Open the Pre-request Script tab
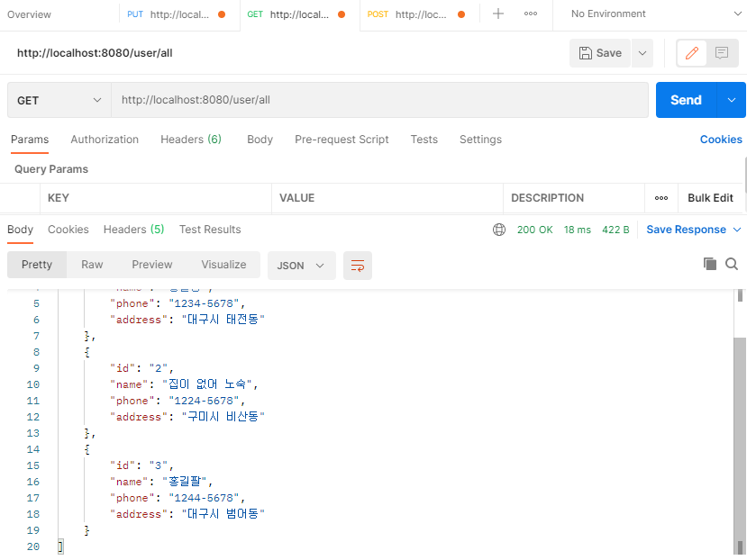The height and width of the screenshot is (560, 747). [342, 140]
